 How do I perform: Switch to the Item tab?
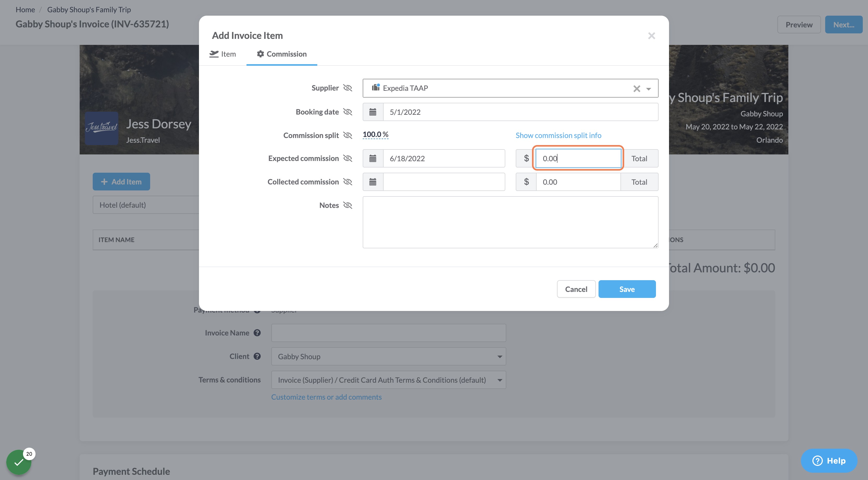[222, 54]
